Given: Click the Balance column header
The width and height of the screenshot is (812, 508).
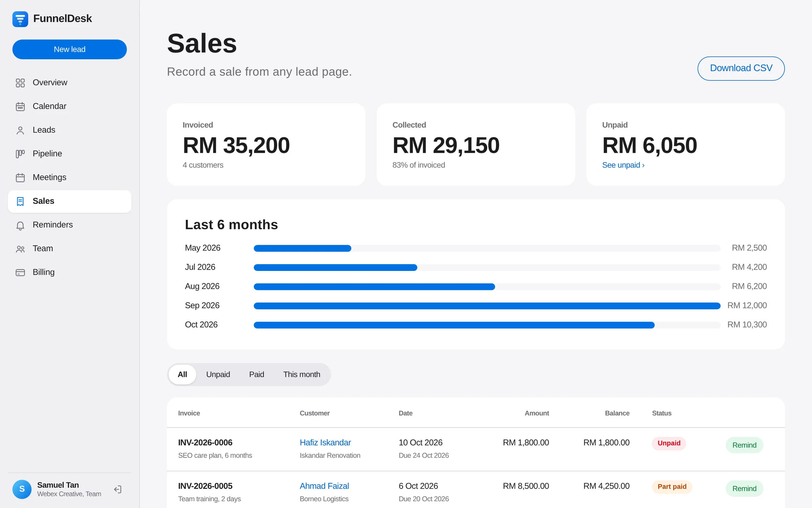Looking at the screenshot, I should (x=617, y=413).
